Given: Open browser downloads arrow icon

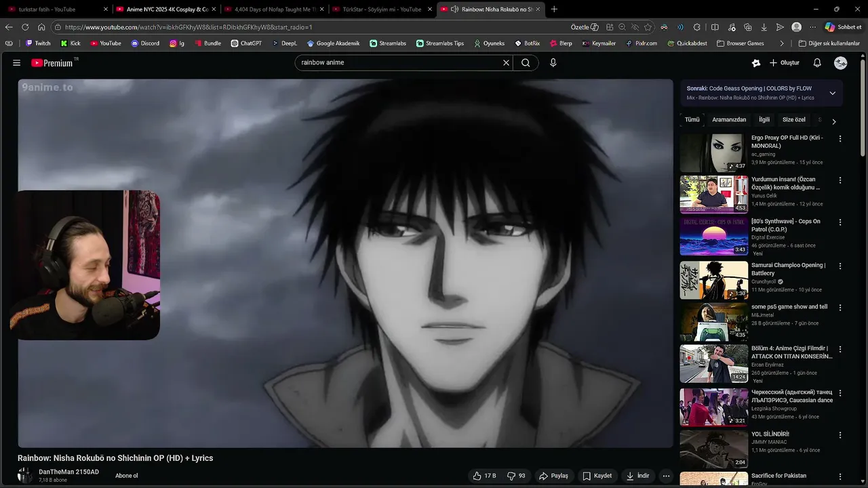Looking at the screenshot, I should tap(764, 27).
